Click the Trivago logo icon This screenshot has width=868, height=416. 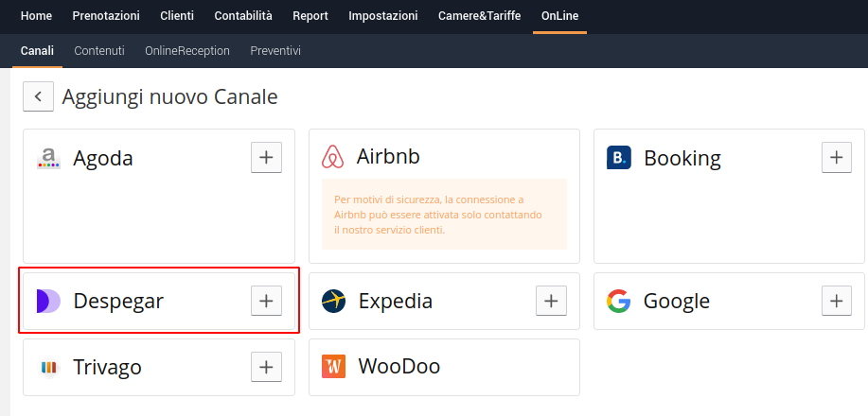click(x=48, y=367)
